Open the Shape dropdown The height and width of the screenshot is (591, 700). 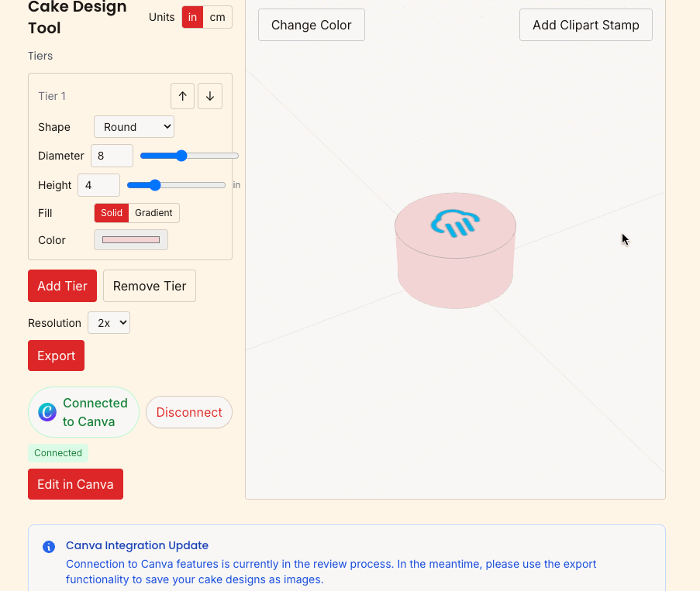[x=134, y=127]
